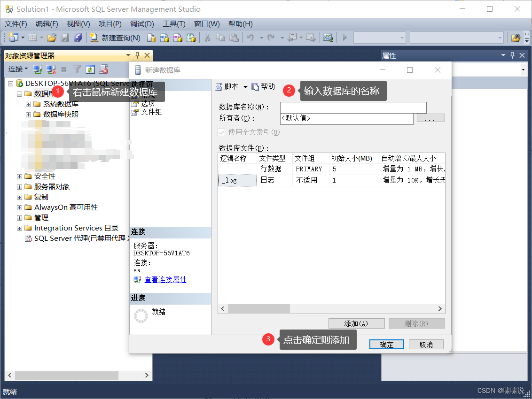Click the Connect server icon in Object Explorer

click(38, 69)
